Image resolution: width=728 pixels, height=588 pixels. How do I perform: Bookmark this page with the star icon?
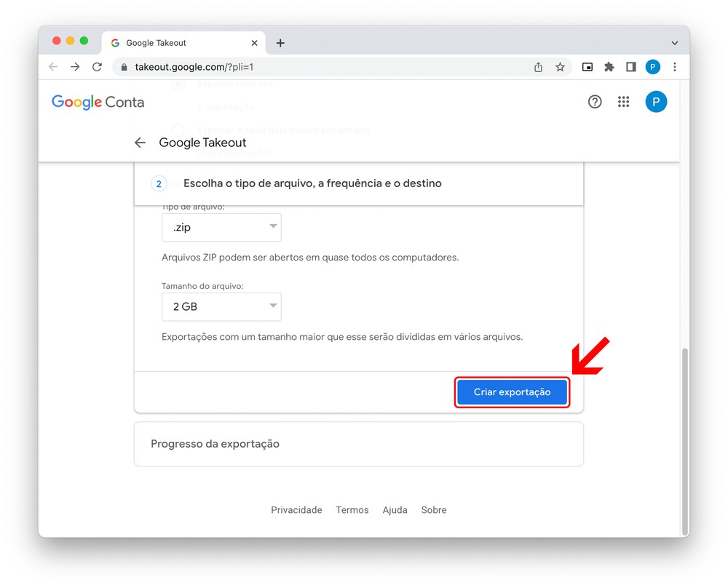(560, 67)
